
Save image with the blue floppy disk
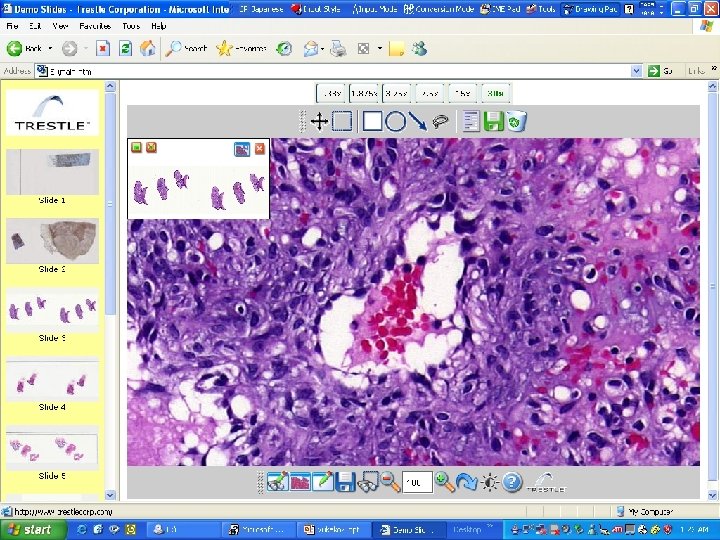coord(345,482)
